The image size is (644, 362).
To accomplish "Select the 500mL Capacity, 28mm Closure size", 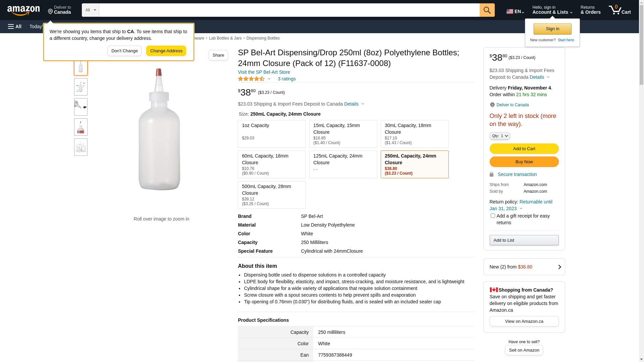I will [x=272, y=195].
